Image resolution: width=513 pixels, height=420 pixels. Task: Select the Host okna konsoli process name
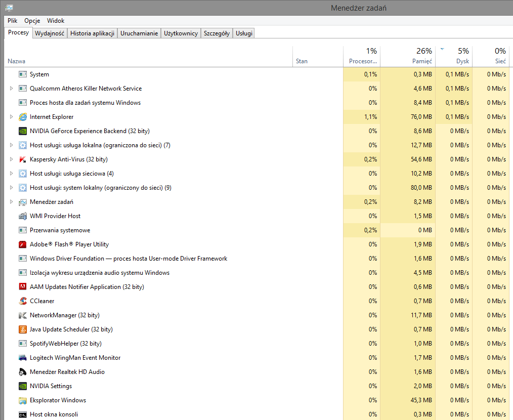pyautogui.click(x=54, y=414)
